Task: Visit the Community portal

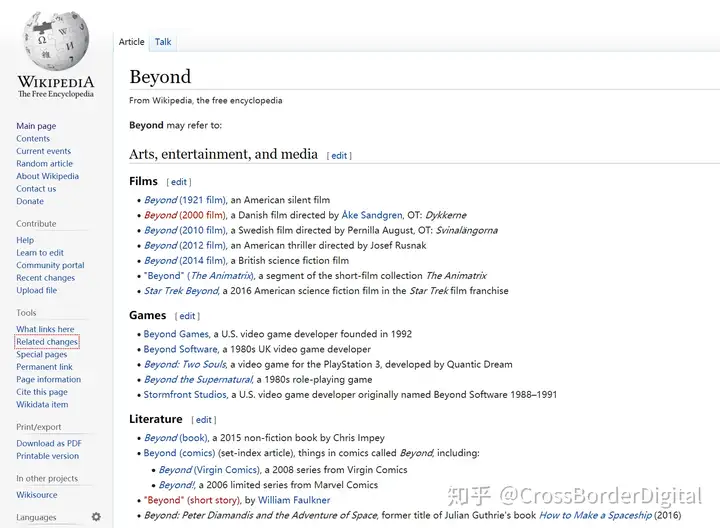Action: point(50,265)
